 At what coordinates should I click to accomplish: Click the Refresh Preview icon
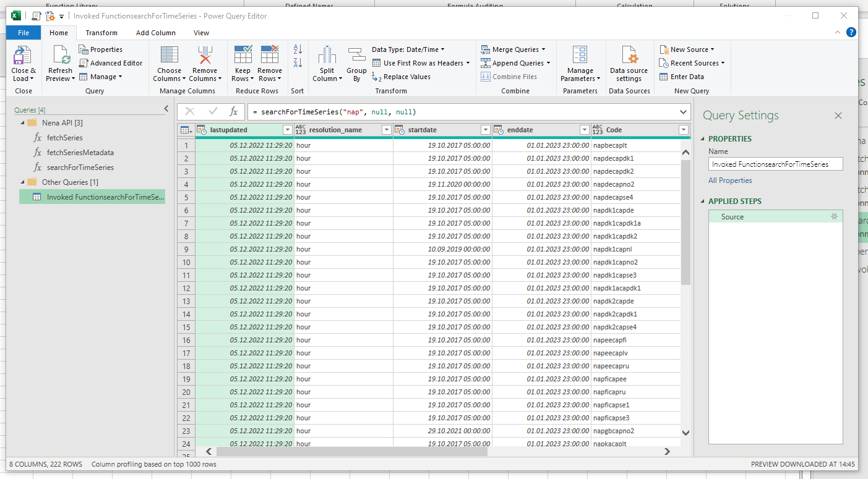tap(61, 55)
